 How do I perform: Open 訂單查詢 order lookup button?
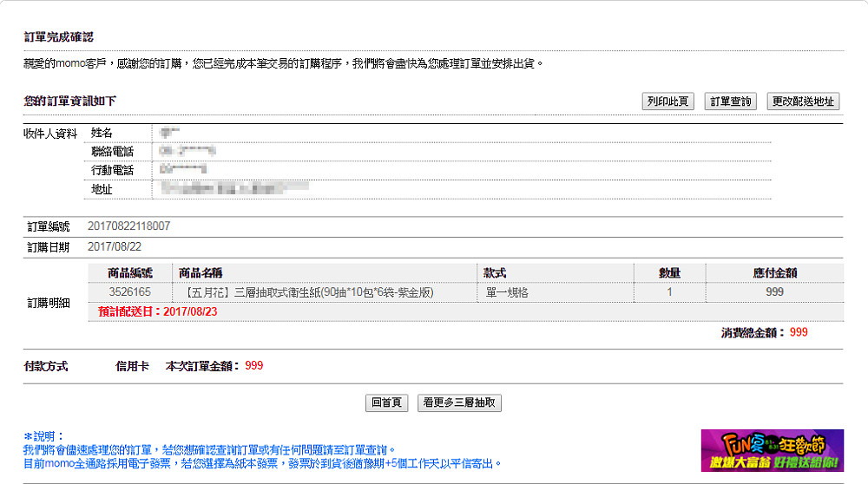[731, 101]
